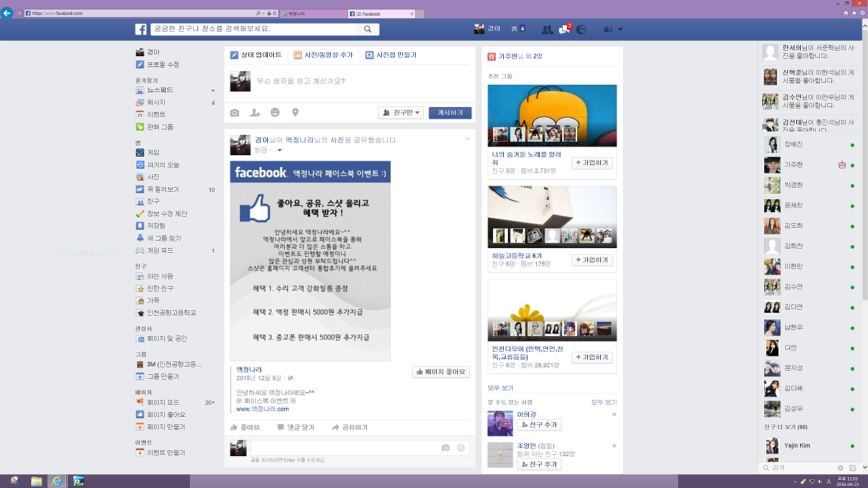Open the privacy shortcuts lock icon
The image size is (868, 488).
point(608,29)
